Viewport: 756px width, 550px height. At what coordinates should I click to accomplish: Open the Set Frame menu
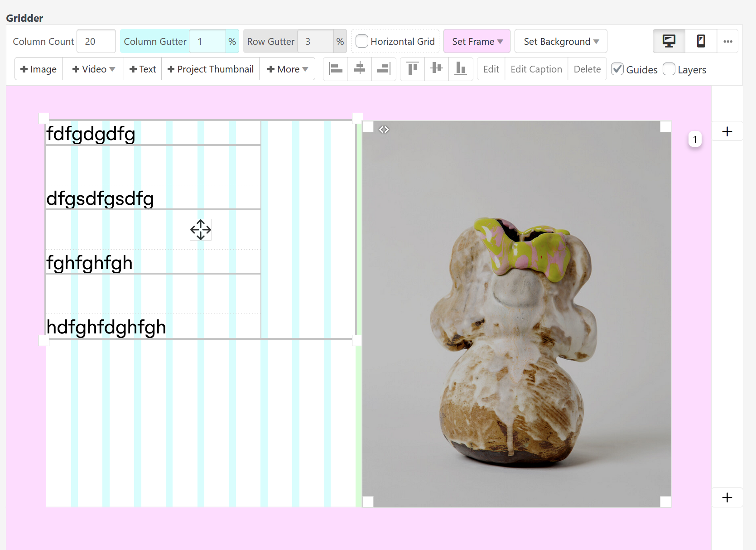[x=477, y=41]
